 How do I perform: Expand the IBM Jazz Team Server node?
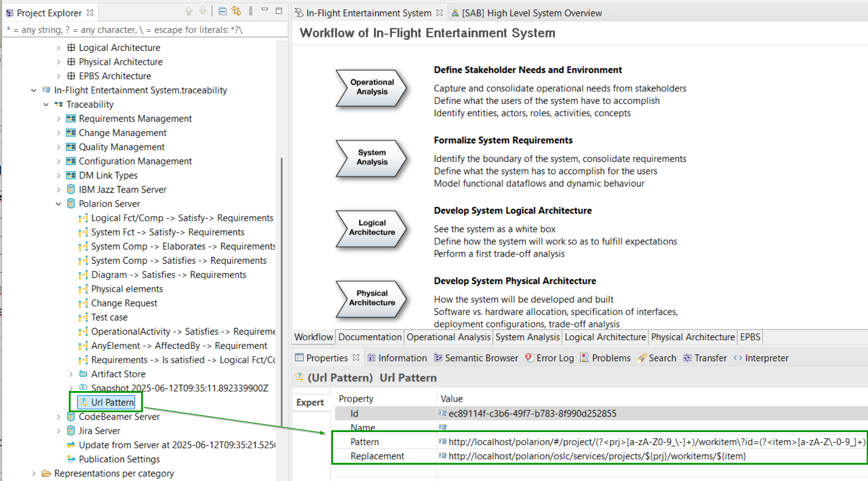click(x=58, y=190)
